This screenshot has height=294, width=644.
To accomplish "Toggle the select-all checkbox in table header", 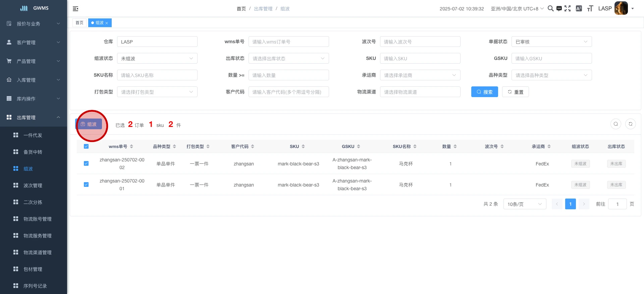I will coord(86,146).
